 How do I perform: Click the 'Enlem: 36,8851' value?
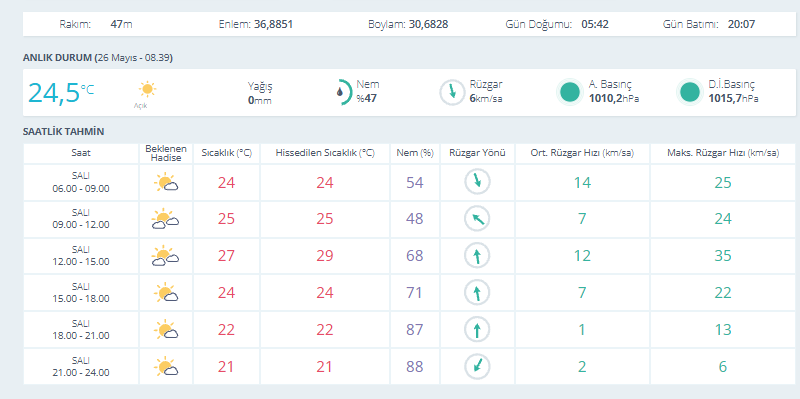[x=256, y=24]
